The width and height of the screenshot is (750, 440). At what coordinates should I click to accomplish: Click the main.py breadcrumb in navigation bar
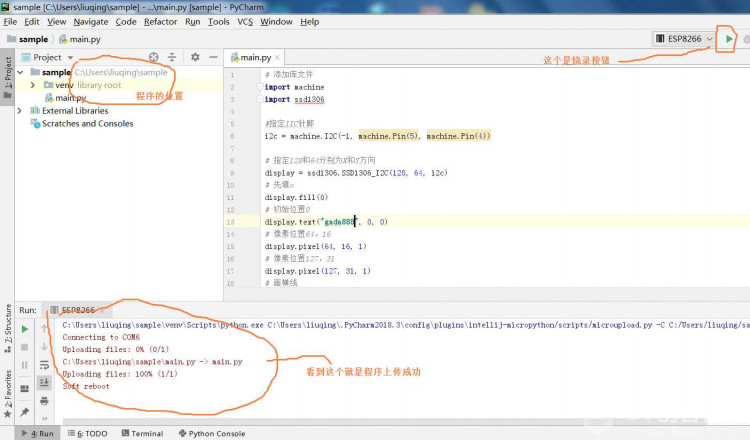coord(79,39)
